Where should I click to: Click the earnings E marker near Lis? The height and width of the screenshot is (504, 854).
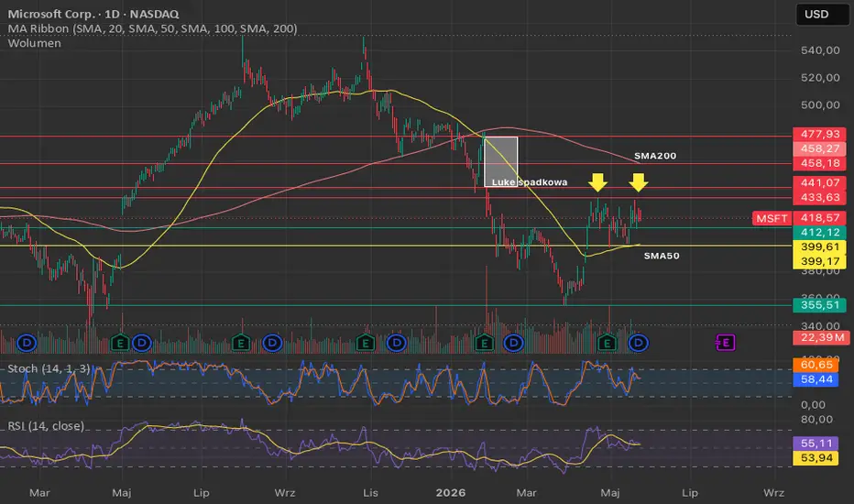click(x=366, y=344)
